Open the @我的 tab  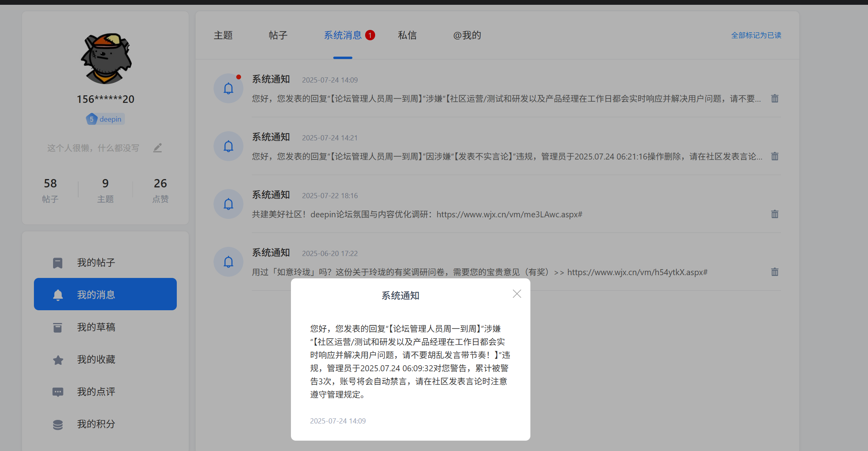[467, 35]
